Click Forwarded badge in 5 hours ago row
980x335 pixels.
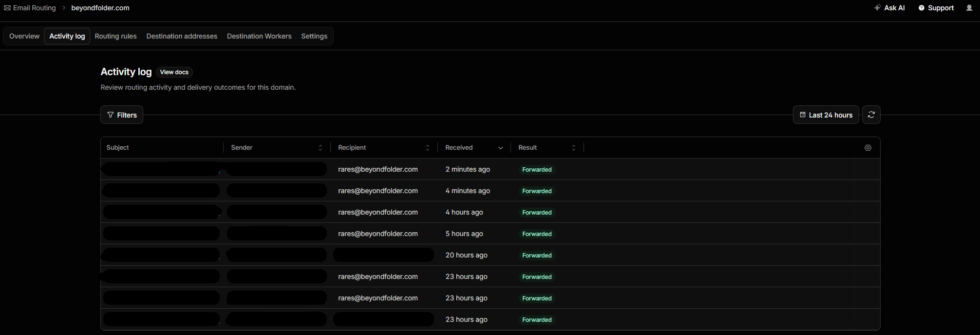[537, 234]
